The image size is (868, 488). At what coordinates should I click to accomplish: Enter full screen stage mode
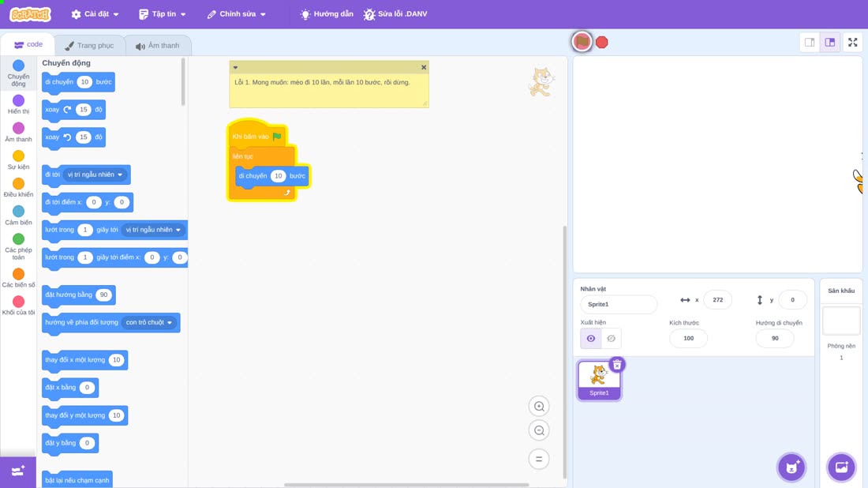(852, 42)
